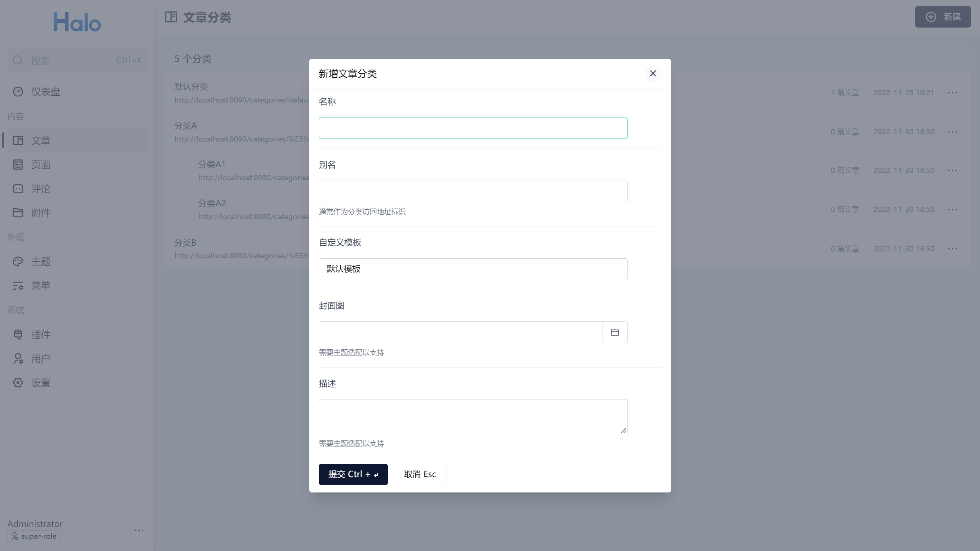Viewport: 980px width, 551px height.
Task: Click the 封面图 input field
Action: (x=461, y=332)
